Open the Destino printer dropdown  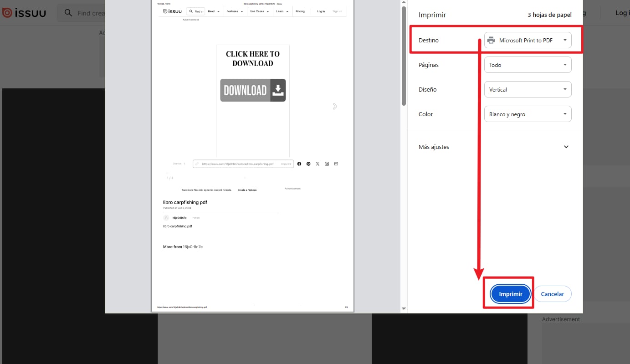pyautogui.click(x=528, y=40)
